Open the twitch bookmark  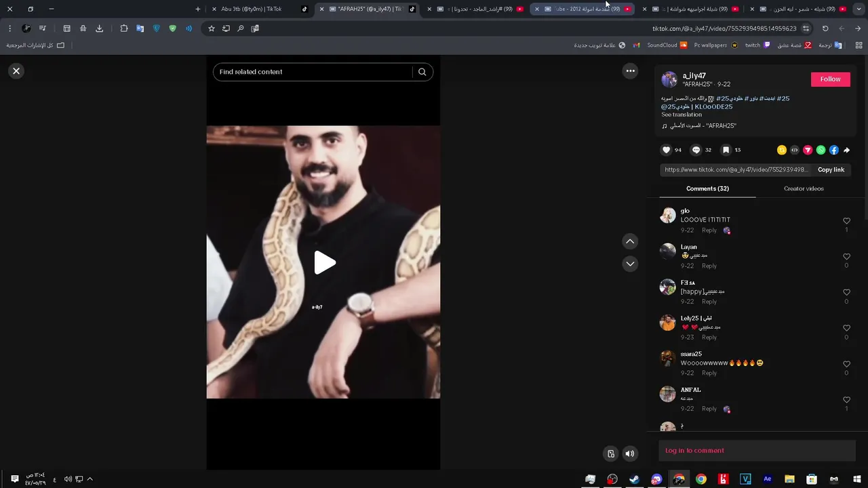[757, 45]
